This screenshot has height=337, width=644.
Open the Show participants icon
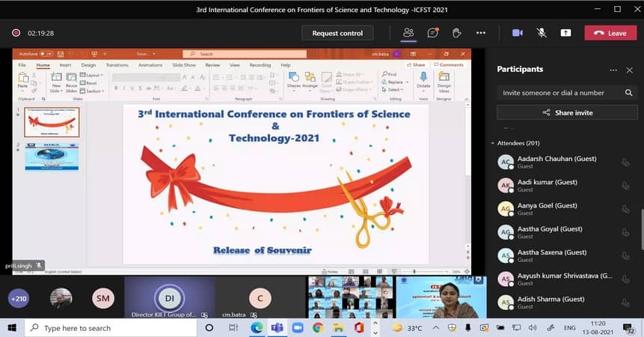[x=408, y=33]
